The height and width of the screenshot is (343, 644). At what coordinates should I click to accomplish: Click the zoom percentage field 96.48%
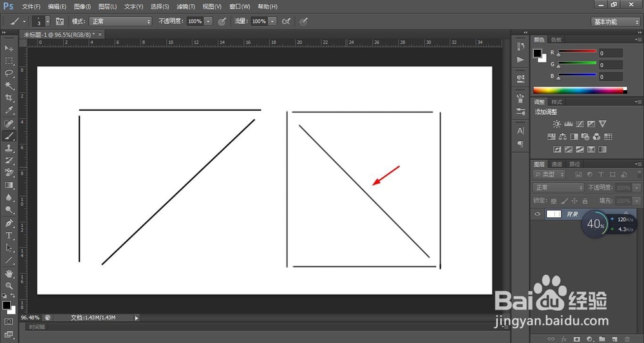pyautogui.click(x=30, y=317)
